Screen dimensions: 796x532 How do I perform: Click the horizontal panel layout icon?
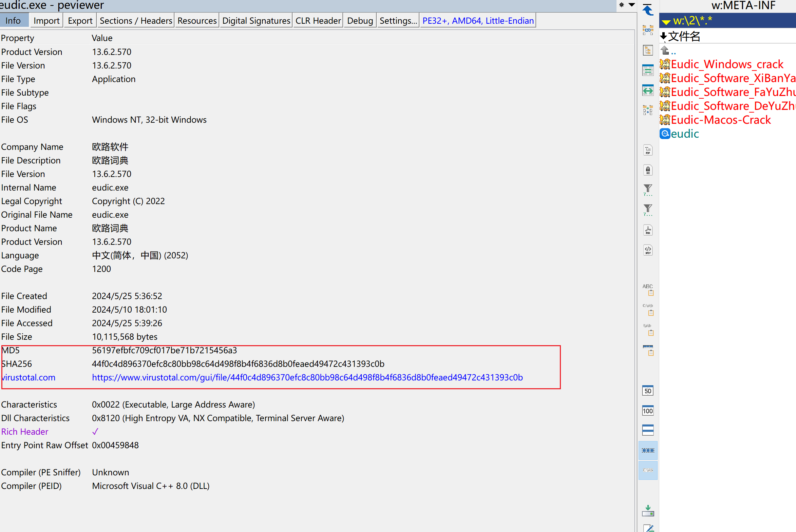pyautogui.click(x=648, y=430)
